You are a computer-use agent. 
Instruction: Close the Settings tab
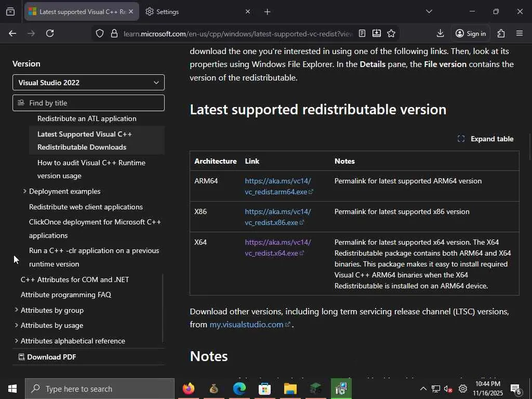(x=248, y=12)
